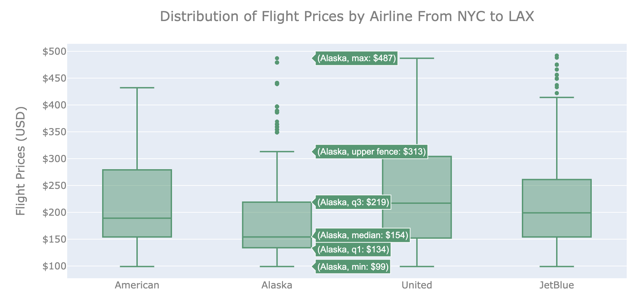Select the Alaska max $487 tooltip
This screenshot has width=644, height=301.
(356, 58)
